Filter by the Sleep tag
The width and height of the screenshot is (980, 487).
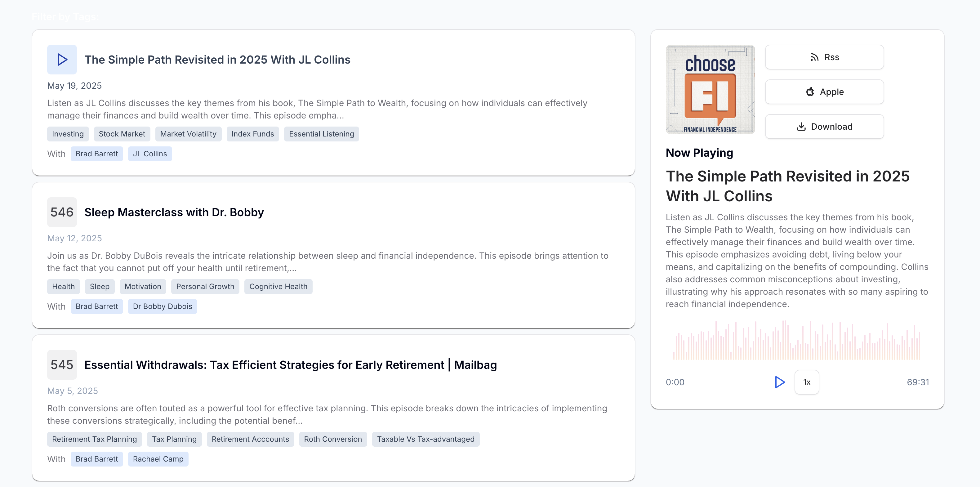coord(100,287)
